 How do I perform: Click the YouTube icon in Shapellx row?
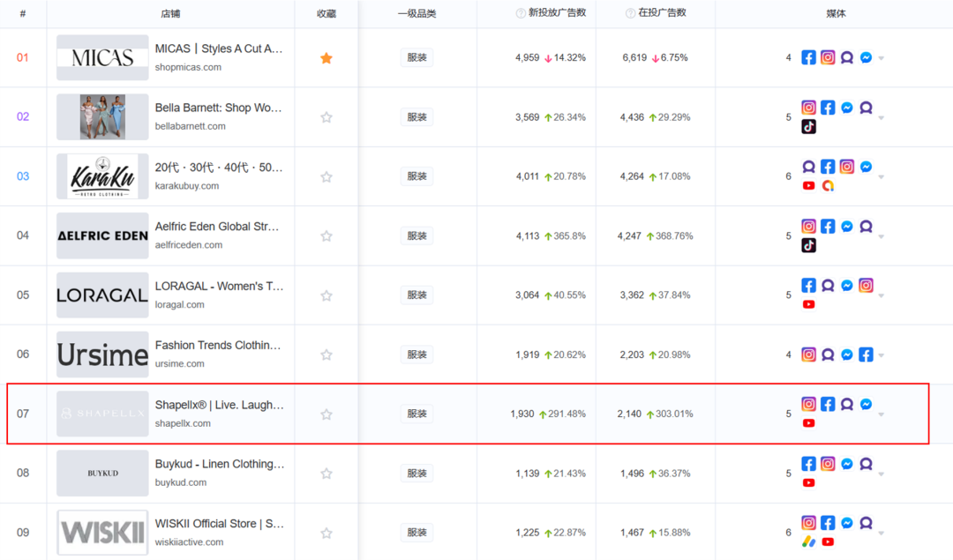808,423
